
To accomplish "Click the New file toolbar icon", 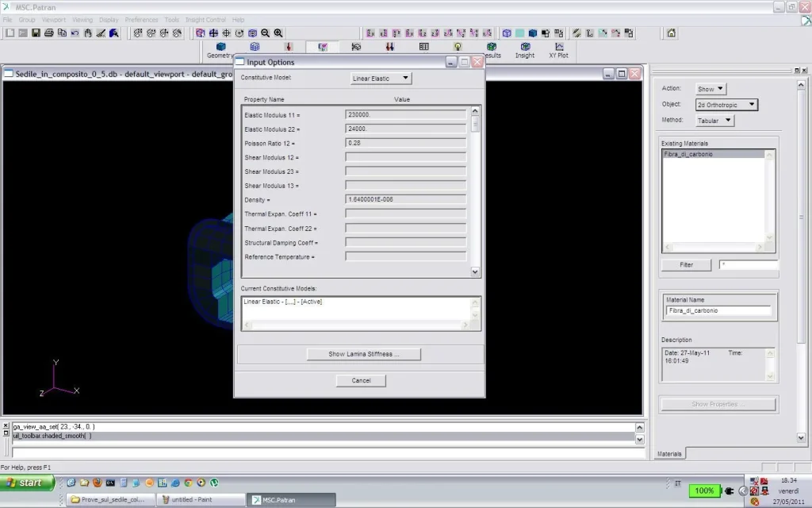I will click(x=10, y=33).
